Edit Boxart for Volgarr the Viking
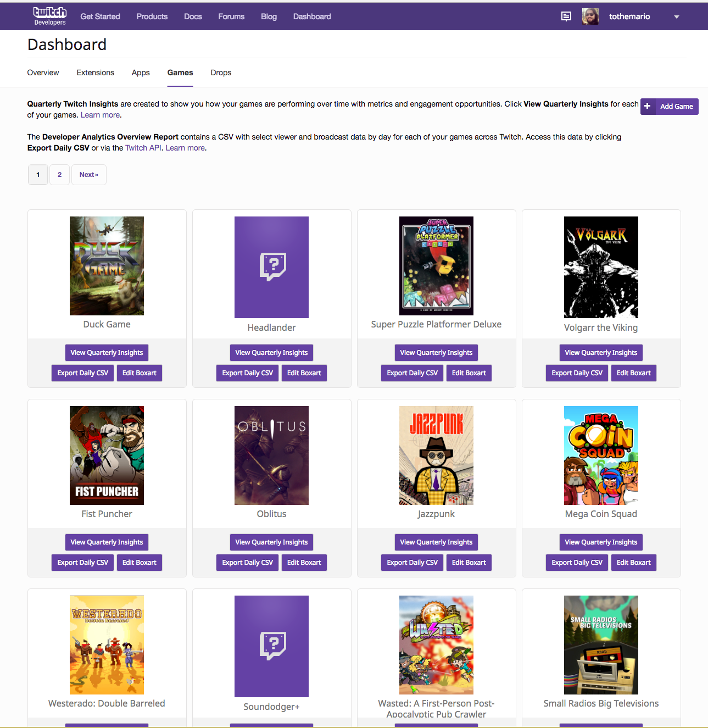 point(633,373)
